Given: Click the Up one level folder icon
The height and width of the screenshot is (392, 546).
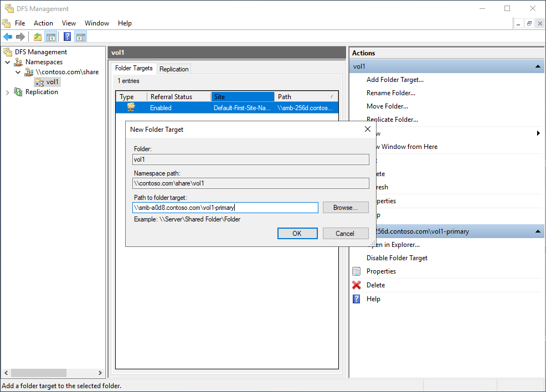Looking at the screenshot, I should (x=38, y=37).
